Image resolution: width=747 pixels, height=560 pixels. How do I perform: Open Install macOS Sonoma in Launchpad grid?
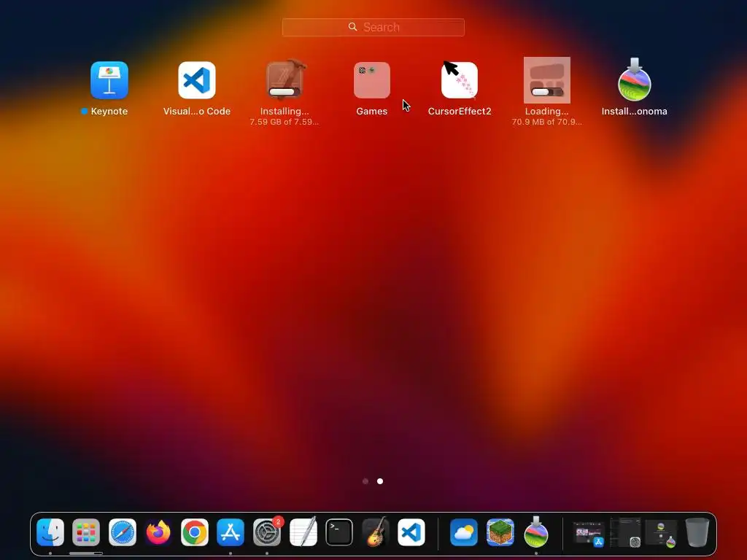(x=634, y=80)
